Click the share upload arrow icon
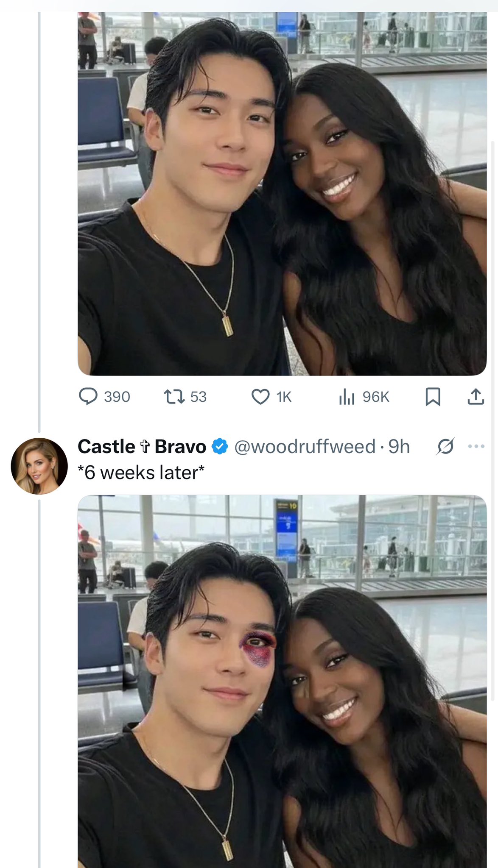The width and height of the screenshot is (498, 868). click(x=476, y=397)
